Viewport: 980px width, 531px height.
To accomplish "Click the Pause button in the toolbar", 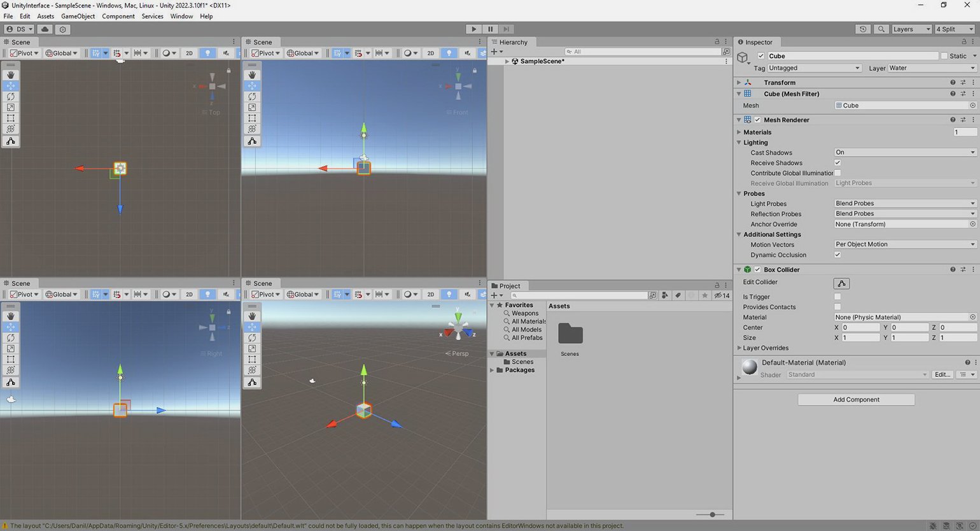I will (490, 29).
